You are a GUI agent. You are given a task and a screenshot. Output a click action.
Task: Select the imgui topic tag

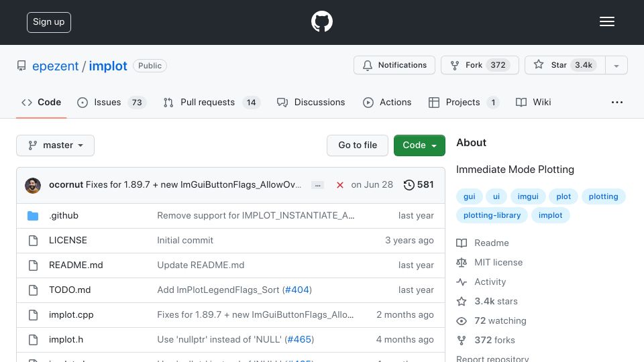[528, 196]
